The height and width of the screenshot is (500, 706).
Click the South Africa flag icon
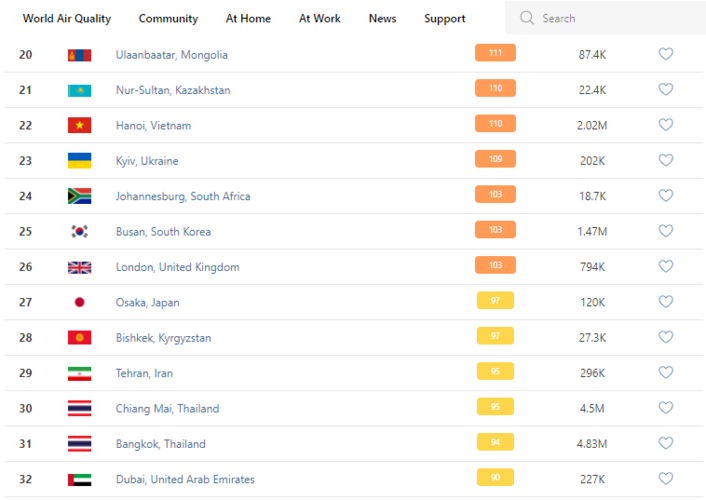(79, 196)
